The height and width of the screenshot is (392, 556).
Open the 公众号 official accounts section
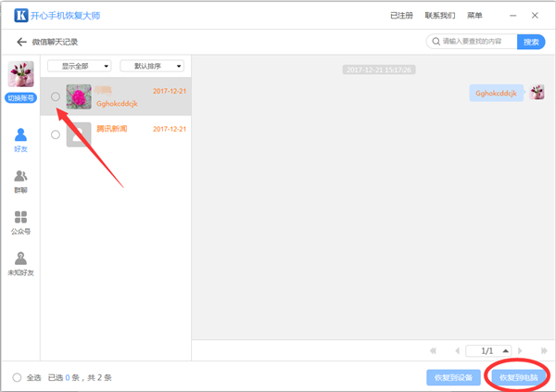point(20,222)
